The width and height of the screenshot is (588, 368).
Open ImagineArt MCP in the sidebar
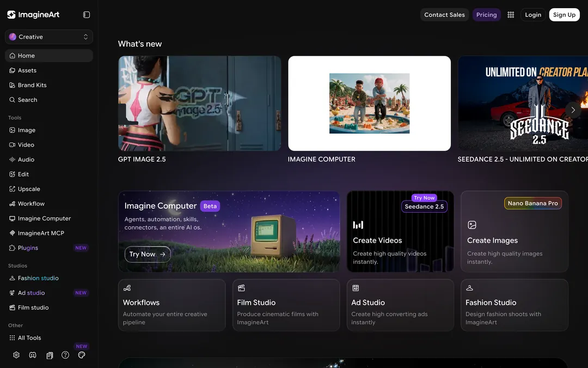coord(49,233)
